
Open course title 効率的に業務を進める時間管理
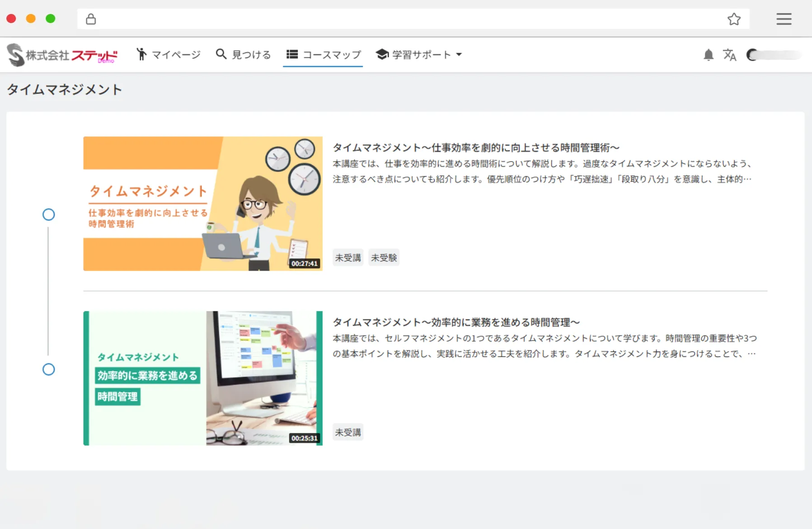click(x=456, y=323)
